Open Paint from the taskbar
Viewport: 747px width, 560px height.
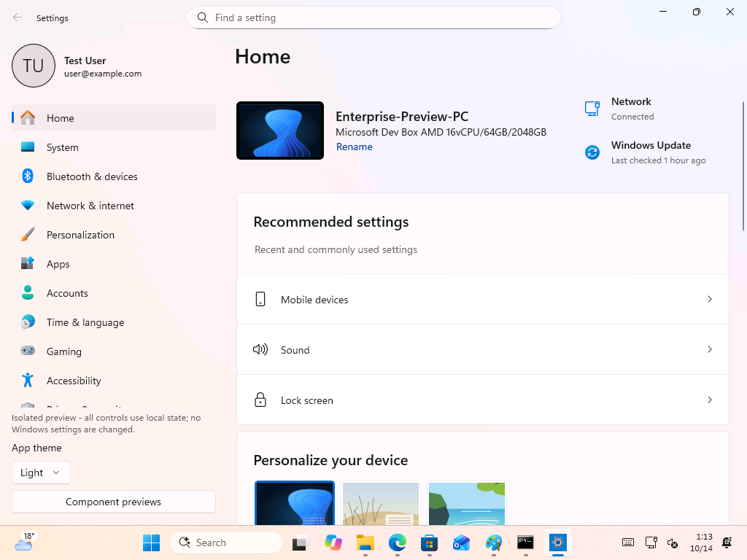(x=494, y=542)
